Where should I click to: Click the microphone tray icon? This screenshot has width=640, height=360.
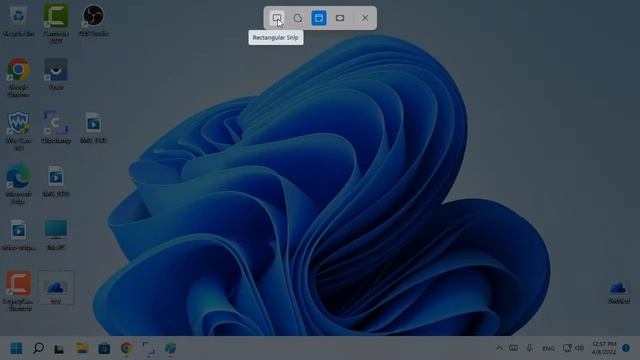click(529, 348)
